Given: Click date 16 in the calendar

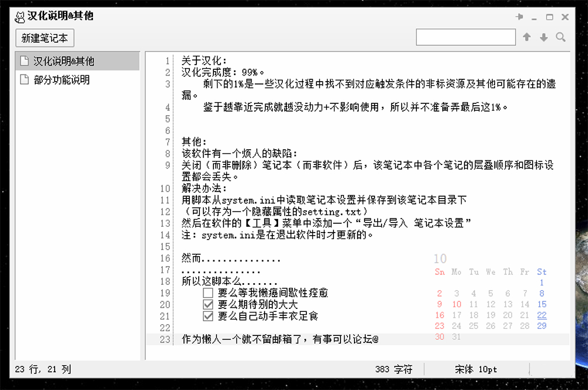Looking at the screenshot, I should click(439, 315).
